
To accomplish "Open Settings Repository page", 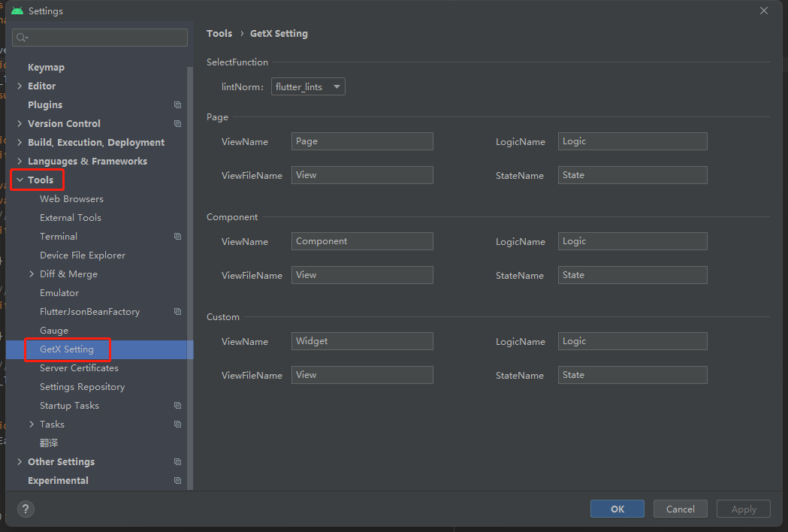I will click(83, 387).
